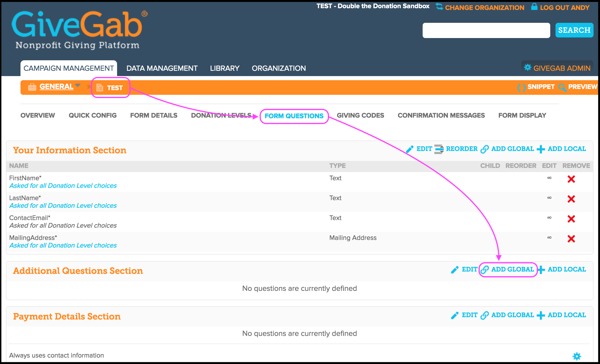
Task: Remove the FirstName question via red X
Action: tap(571, 179)
